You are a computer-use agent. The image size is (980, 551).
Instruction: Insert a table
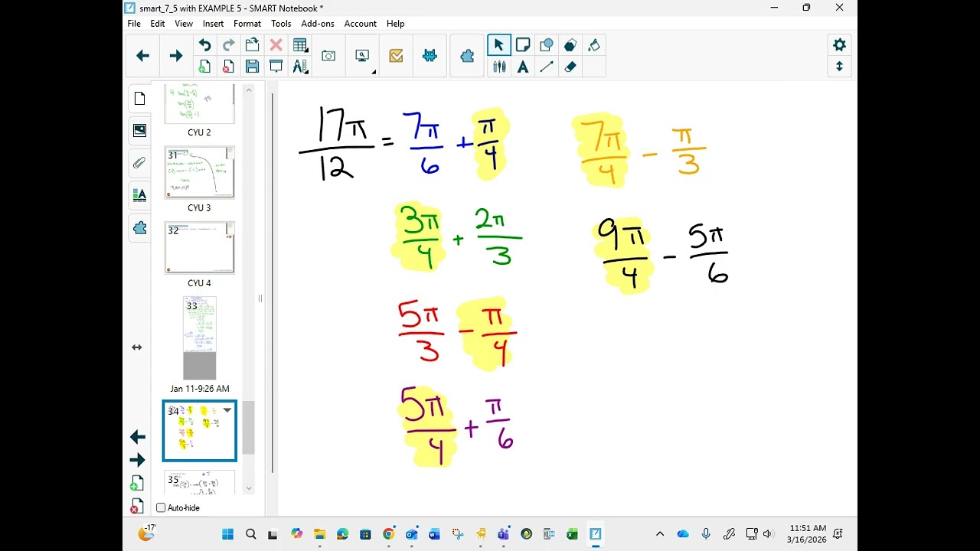[300, 45]
